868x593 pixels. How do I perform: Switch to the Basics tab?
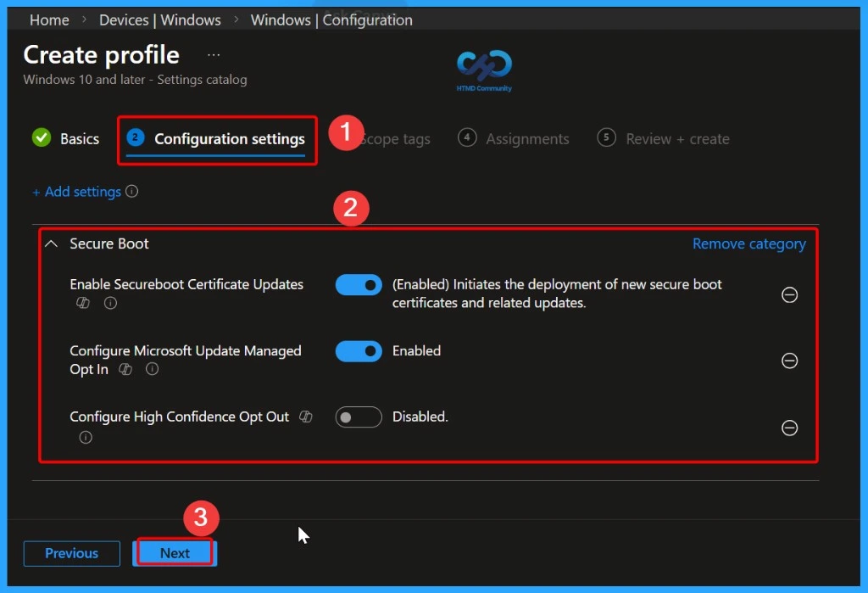77,138
